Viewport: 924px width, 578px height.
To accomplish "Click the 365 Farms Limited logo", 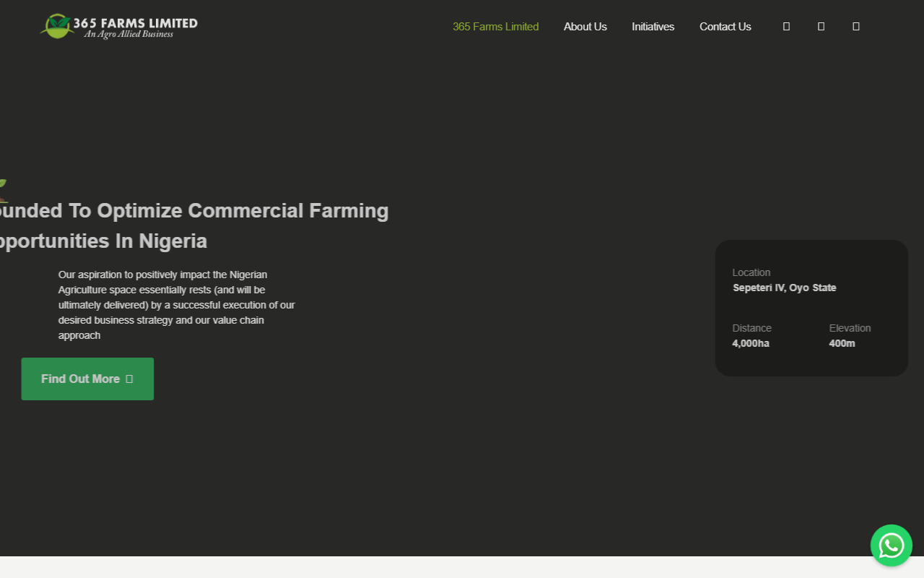I will coord(119,26).
